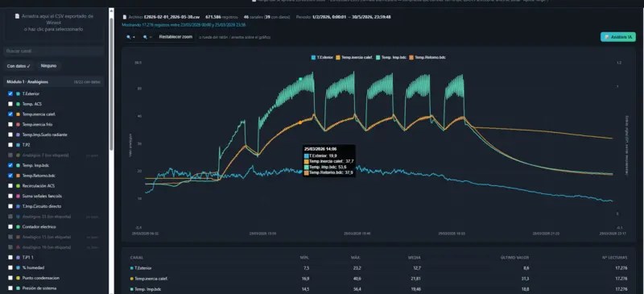Viewport: 644px width, 294px height.
Task: Click the file icon beside Archivo
Action: click(x=125, y=17)
